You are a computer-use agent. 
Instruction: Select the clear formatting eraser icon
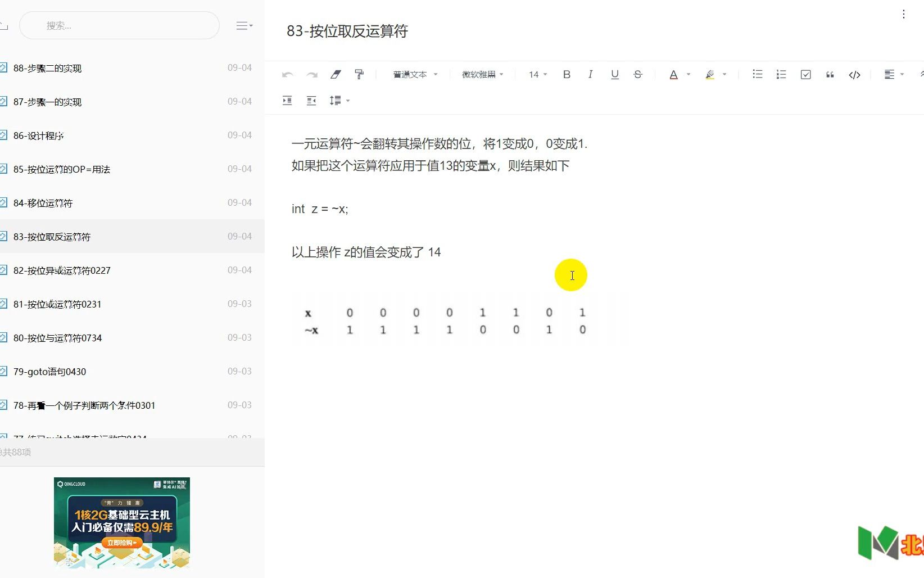pyautogui.click(x=336, y=74)
